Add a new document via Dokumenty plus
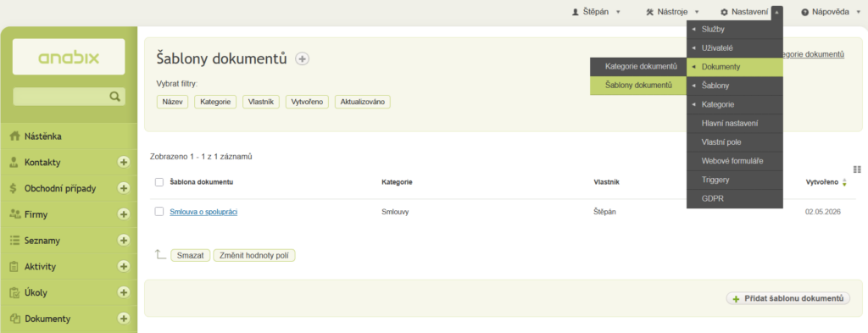 point(124,319)
